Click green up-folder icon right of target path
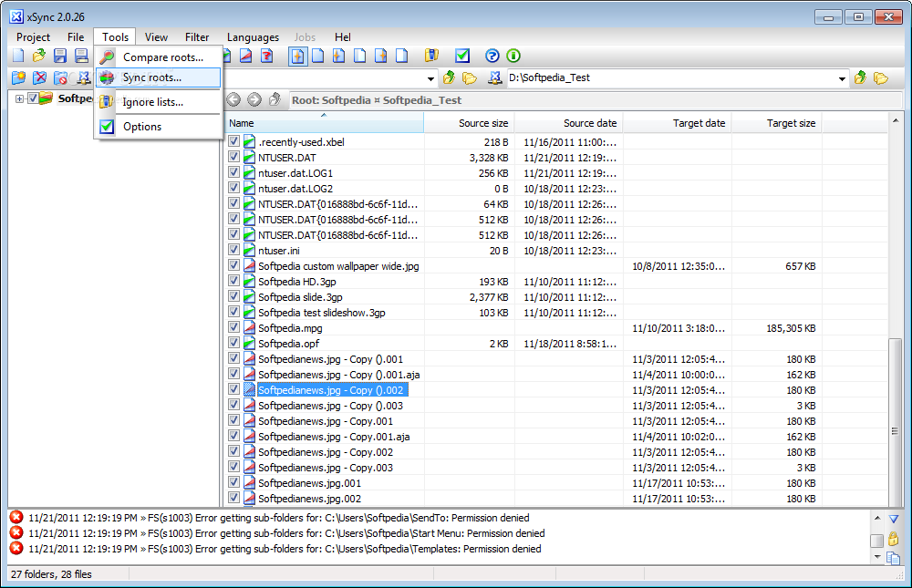This screenshot has height=588, width=912. pyautogui.click(x=860, y=77)
